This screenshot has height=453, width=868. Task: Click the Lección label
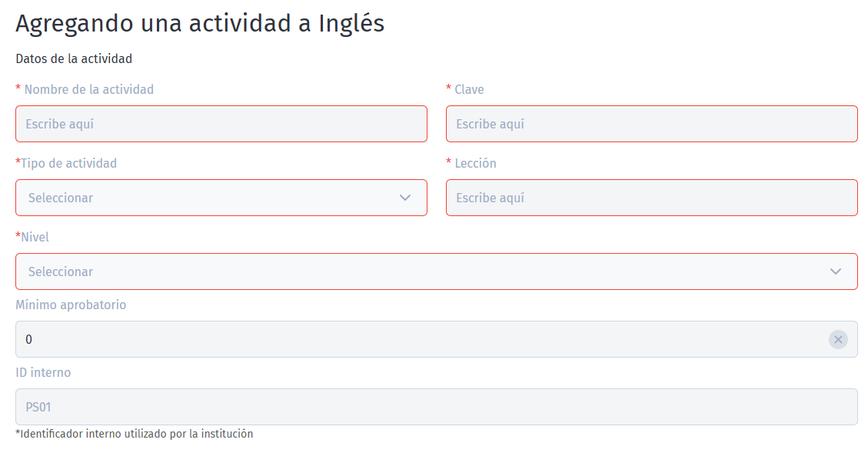[x=471, y=163]
